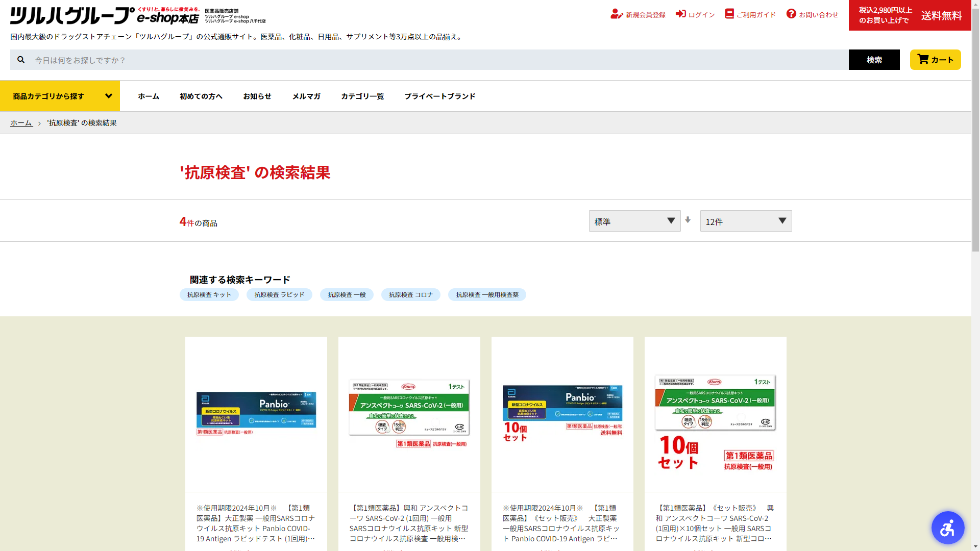Screen dimensions: 980x551
Task: Go to カテゴリ一覧 in navigation
Action: (362, 96)
